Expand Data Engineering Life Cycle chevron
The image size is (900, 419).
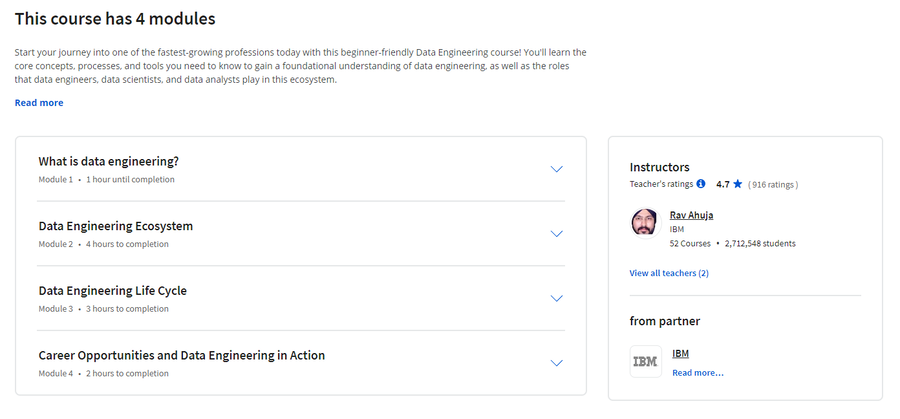(556, 298)
